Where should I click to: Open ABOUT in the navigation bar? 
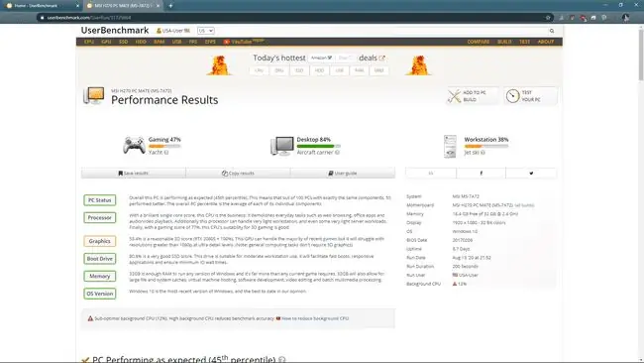click(546, 42)
